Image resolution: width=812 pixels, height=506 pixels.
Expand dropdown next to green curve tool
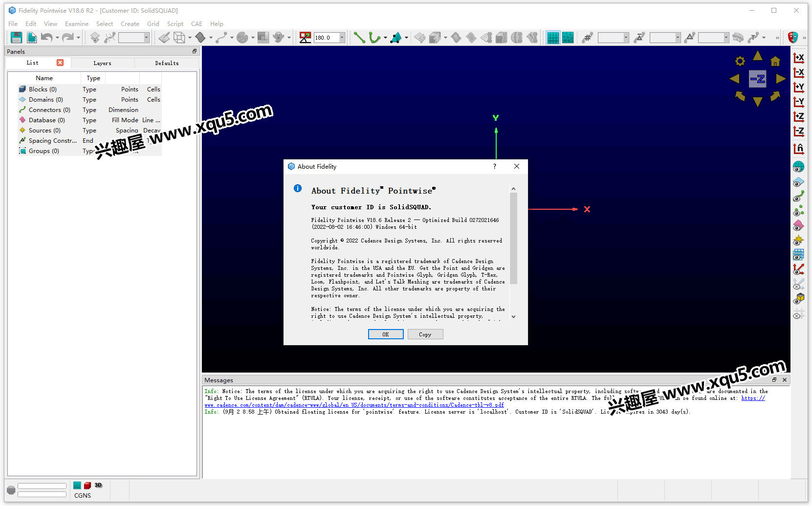[x=385, y=38]
